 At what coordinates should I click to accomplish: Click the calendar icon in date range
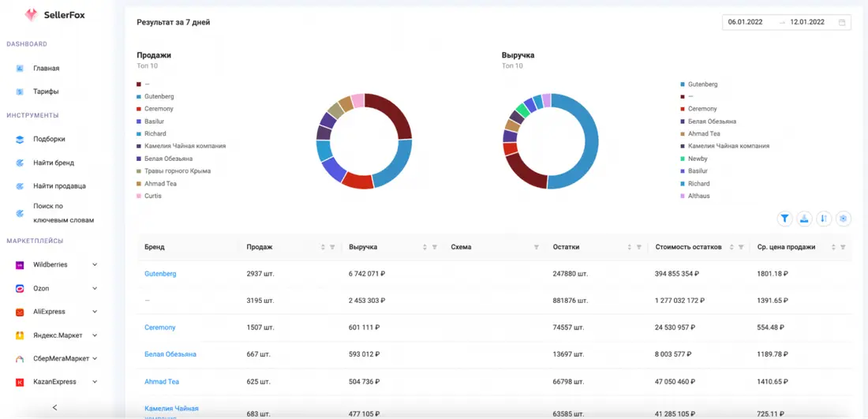(842, 23)
